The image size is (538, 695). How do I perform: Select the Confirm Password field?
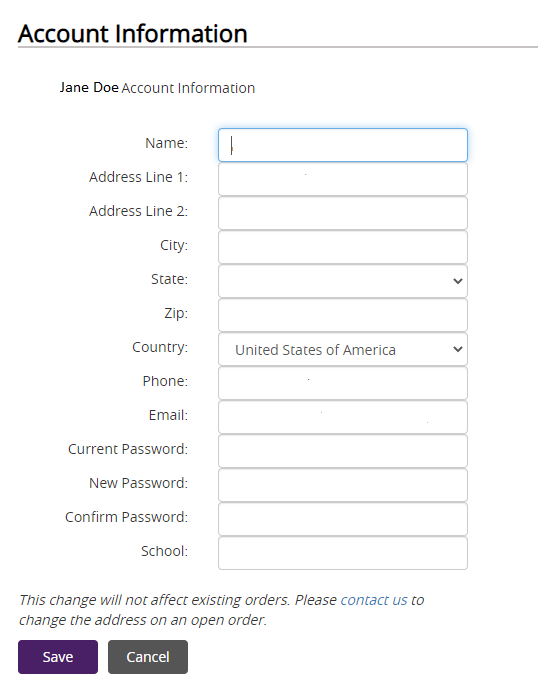click(343, 519)
